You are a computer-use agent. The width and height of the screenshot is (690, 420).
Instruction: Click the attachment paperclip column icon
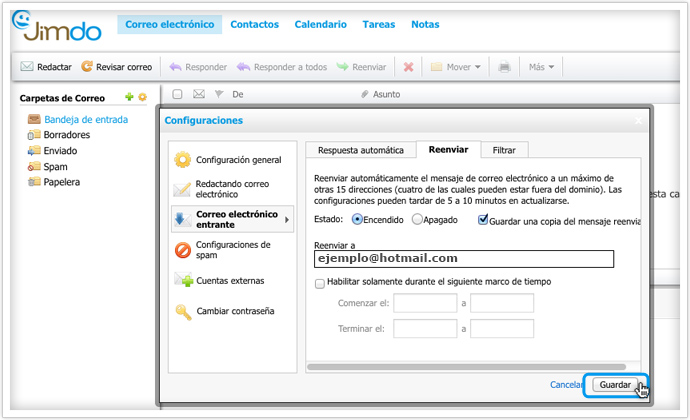tap(364, 94)
